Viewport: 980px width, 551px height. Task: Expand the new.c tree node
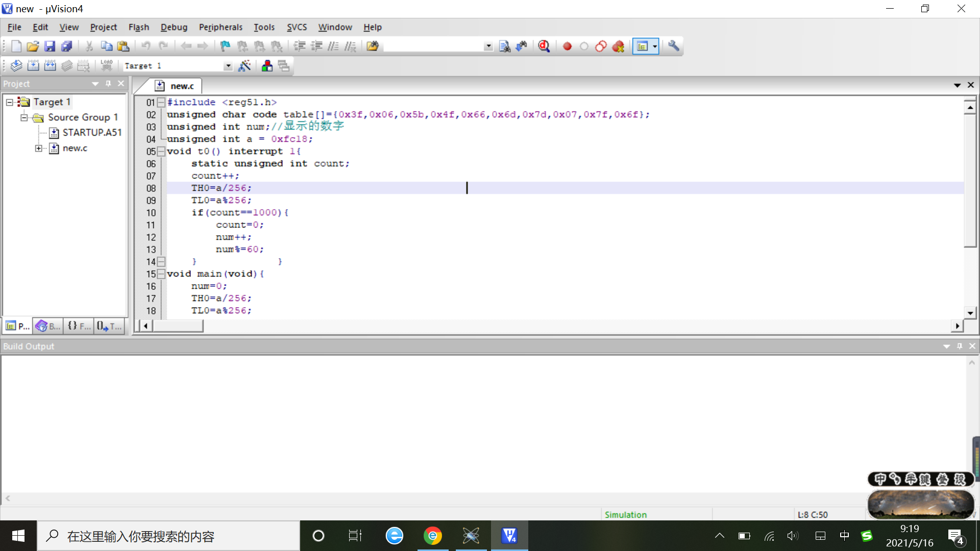click(x=39, y=148)
